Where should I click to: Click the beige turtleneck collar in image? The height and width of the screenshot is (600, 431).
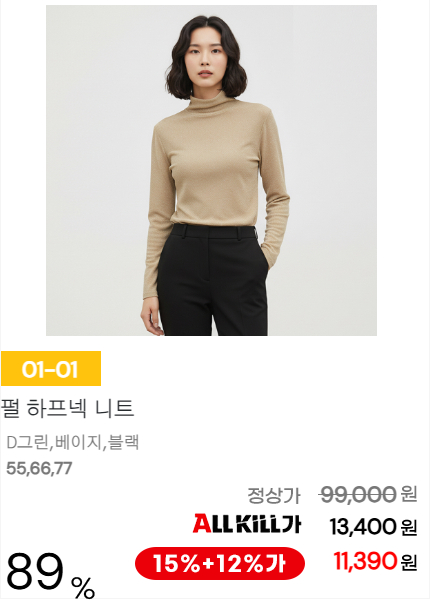point(209,101)
